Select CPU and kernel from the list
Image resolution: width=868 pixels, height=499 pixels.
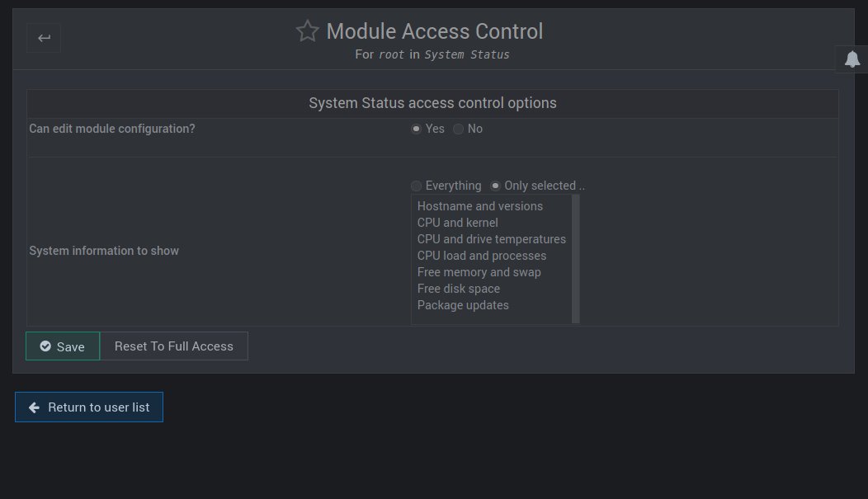[457, 223]
